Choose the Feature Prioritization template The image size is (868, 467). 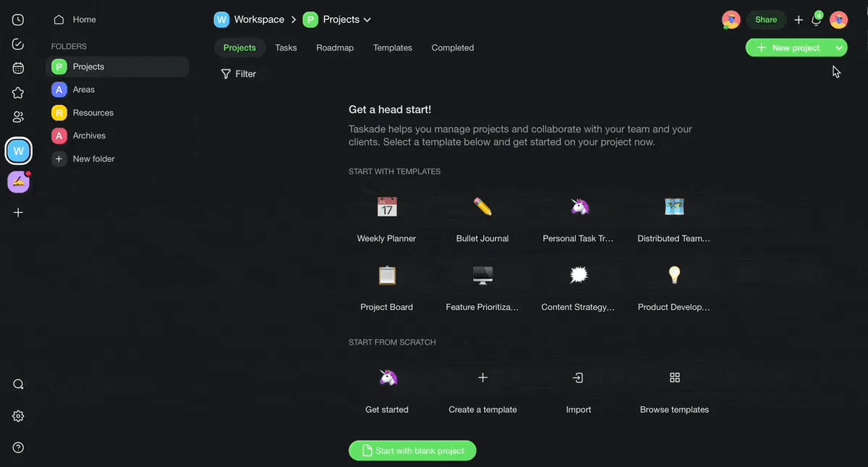click(482, 288)
